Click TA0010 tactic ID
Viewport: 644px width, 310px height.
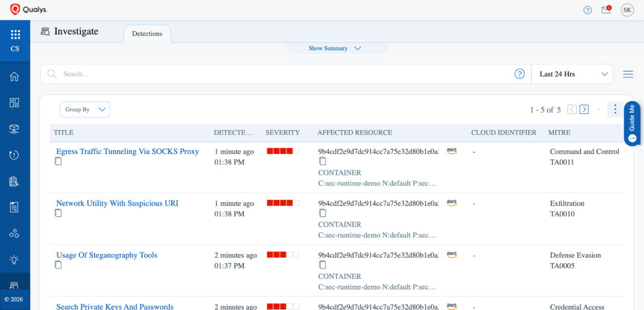562,214
